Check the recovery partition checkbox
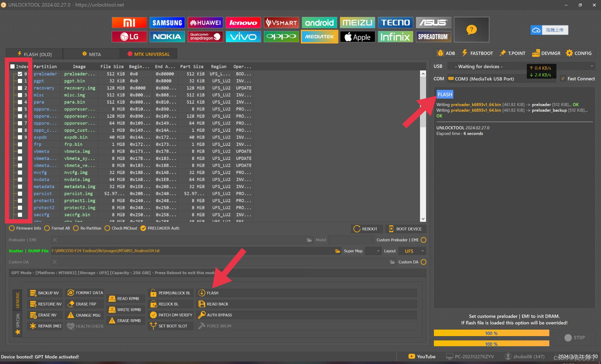Image resolution: width=601 pixels, height=364 pixels. coord(20,88)
